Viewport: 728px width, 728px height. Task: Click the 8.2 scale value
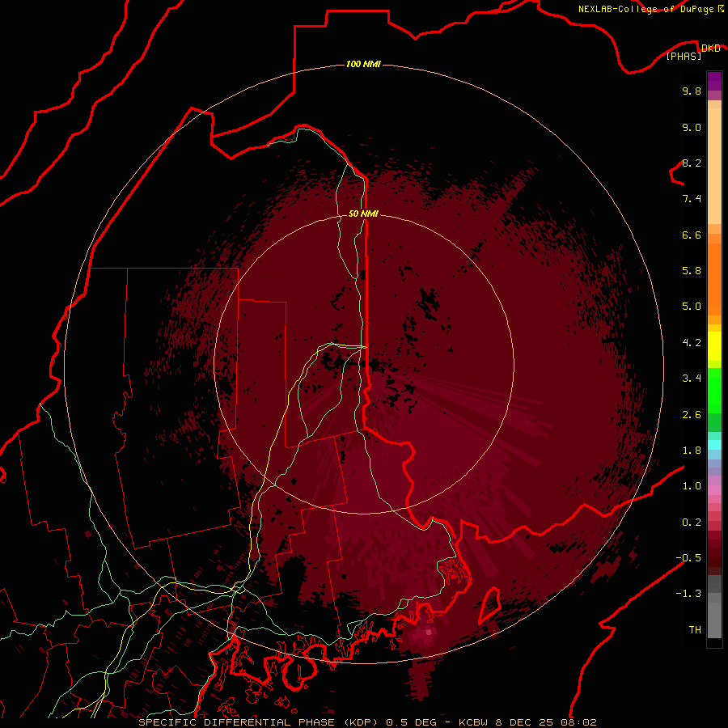(692, 163)
